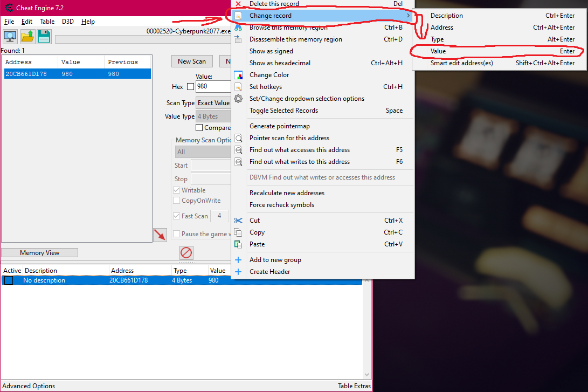Click the Cheat Engine title bar logo
Image resolution: width=588 pixels, height=392 pixels.
9,8
